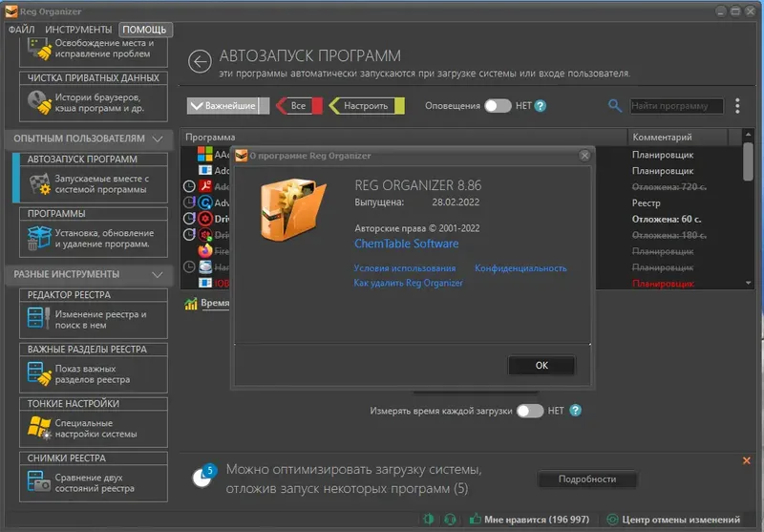Open the ChemTable Software link
Viewport: 764px width, 532px height.
coord(407,244)
